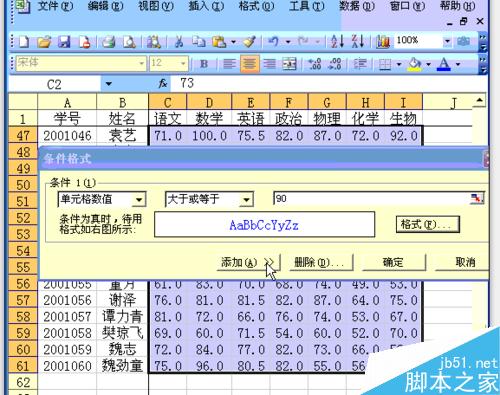Align text left
Image resolution: width=500 pixels, height=395 pixels.
[229, 64]
